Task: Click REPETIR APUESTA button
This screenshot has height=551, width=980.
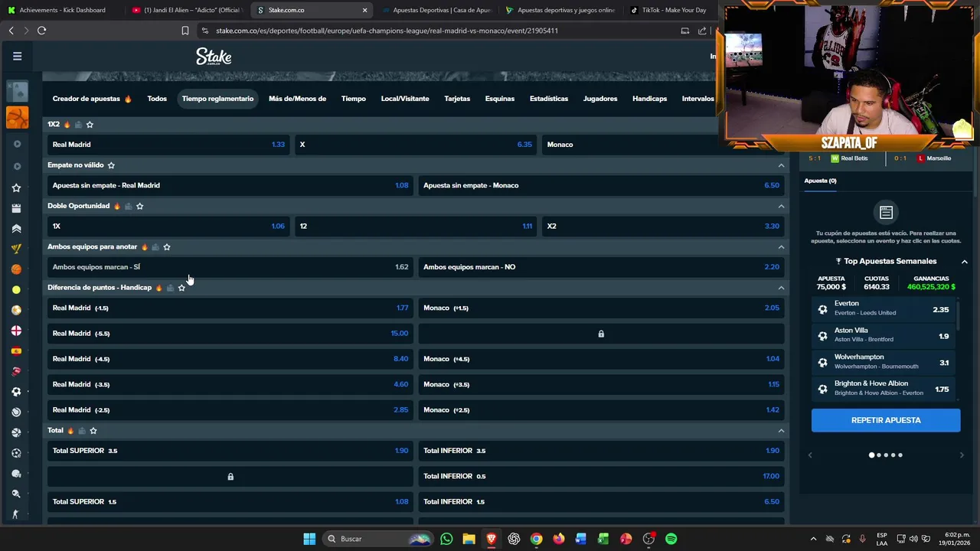Action: pyautogui.click(x=886, y=420)
